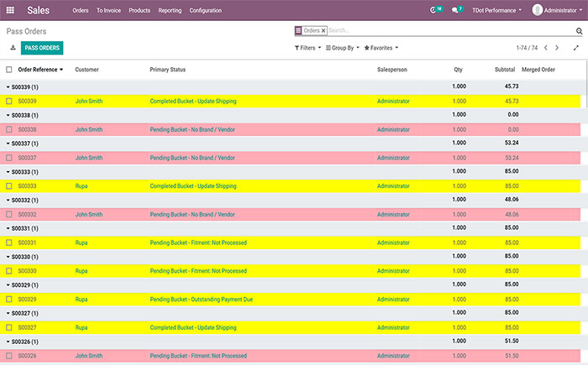Sort by Subtotal column header
The width and height of the screenshot is (588, 365).
[505, 70]
